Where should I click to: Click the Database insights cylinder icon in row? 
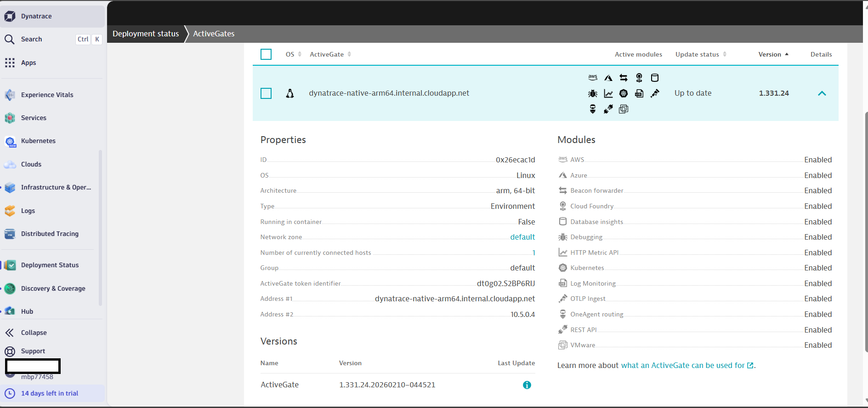tap(655, 78)
